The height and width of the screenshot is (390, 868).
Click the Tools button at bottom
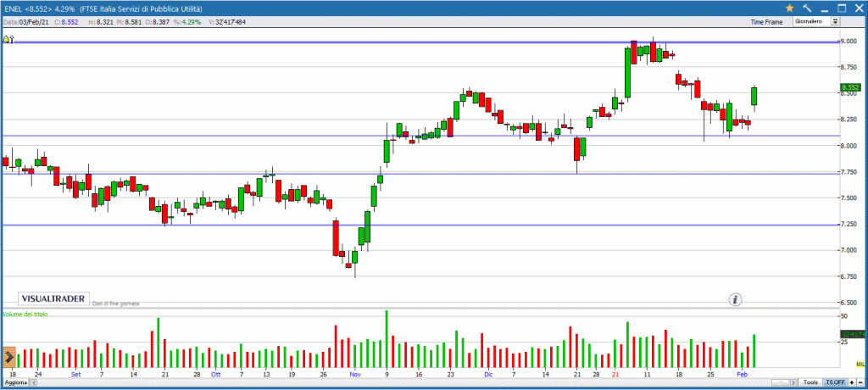811,383
